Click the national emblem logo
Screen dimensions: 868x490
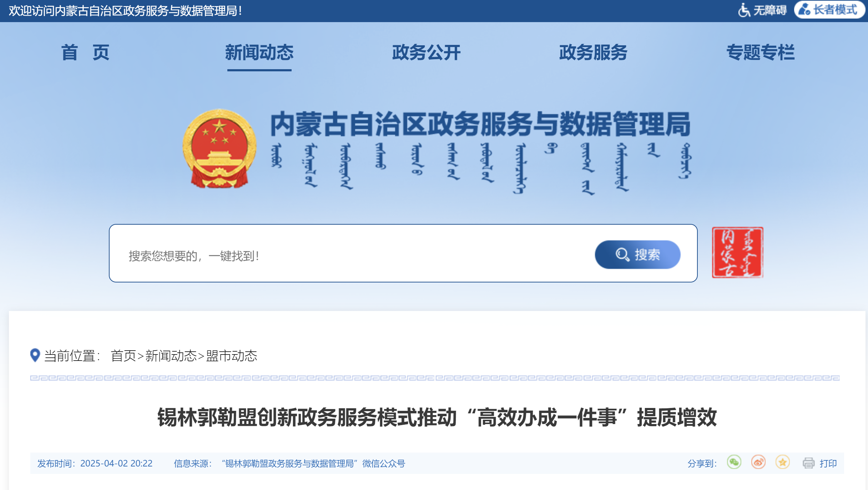point(219,149)
